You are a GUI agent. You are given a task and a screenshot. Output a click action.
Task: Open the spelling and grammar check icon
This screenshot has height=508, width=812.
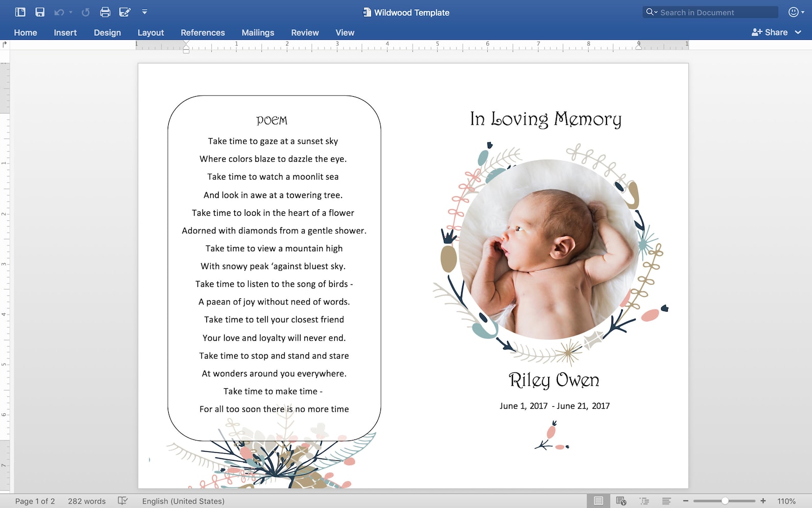click(123, 501)
